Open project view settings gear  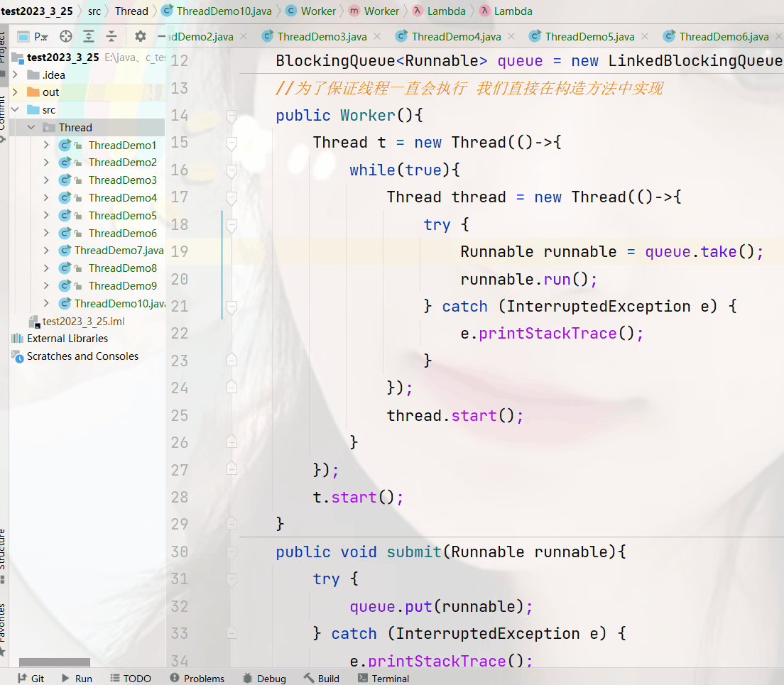tap(141, 36)
